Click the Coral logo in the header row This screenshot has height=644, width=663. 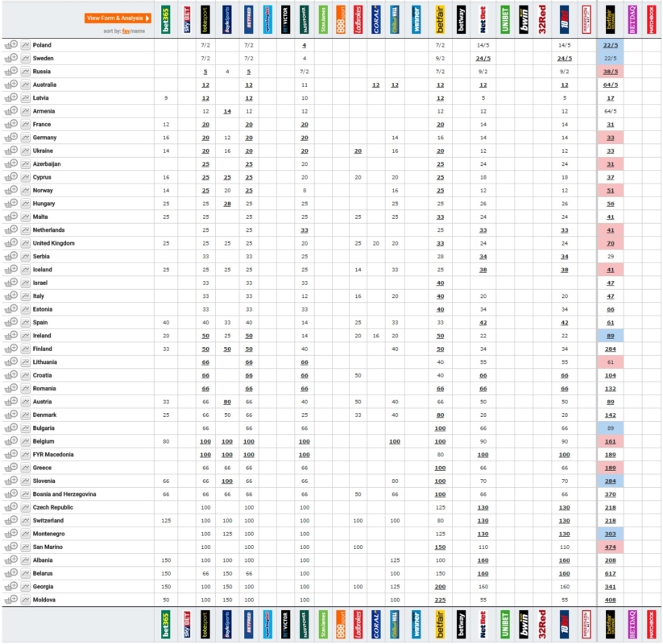click(376, 20)
